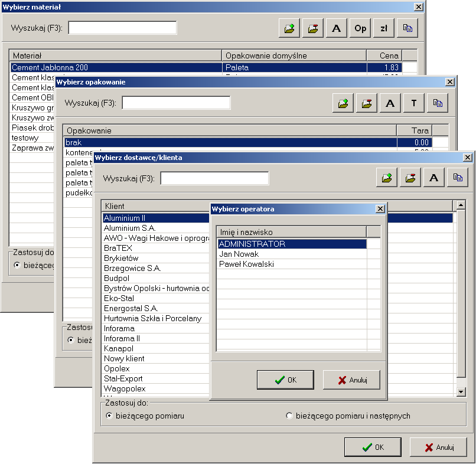Image resolution: width=476 pixels, height=464 pixels.
Task: Click Imię i nazwisko column header
Action: tap(291, 232)
